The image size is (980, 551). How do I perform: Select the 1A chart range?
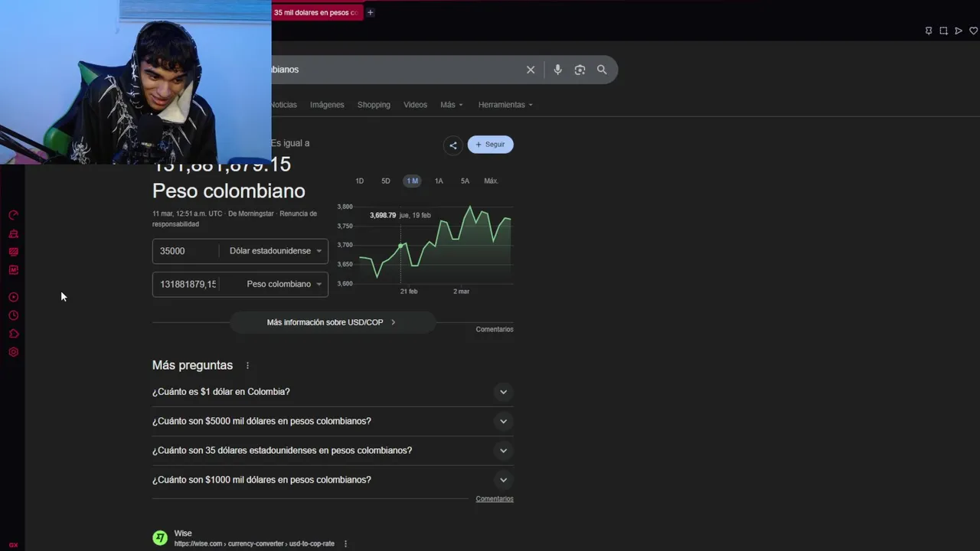[439, 181]
